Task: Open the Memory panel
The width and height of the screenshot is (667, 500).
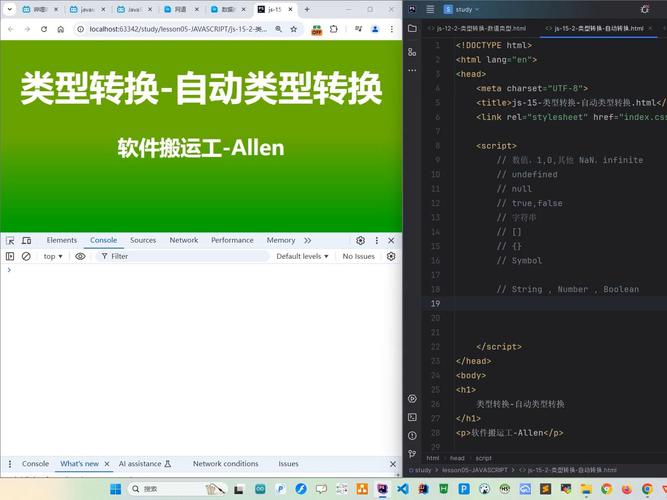Action: click(x=281, y=240)
